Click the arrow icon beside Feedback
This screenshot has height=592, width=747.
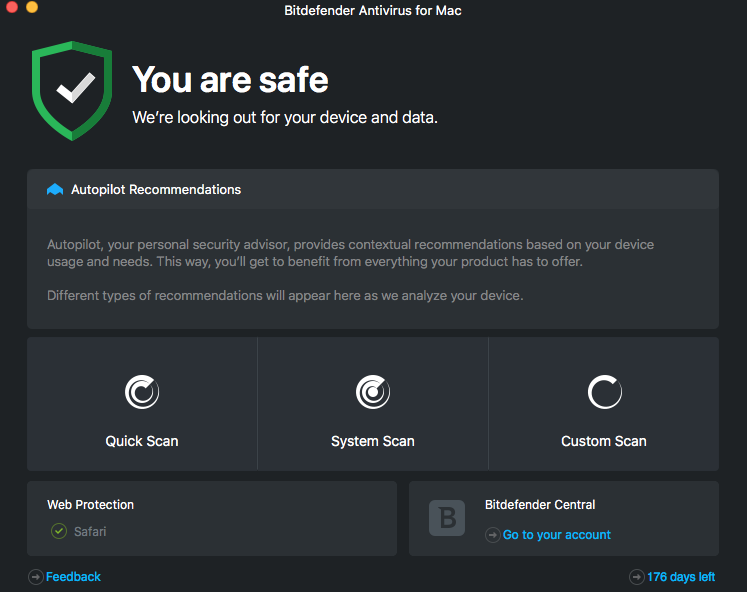[36, 577]
